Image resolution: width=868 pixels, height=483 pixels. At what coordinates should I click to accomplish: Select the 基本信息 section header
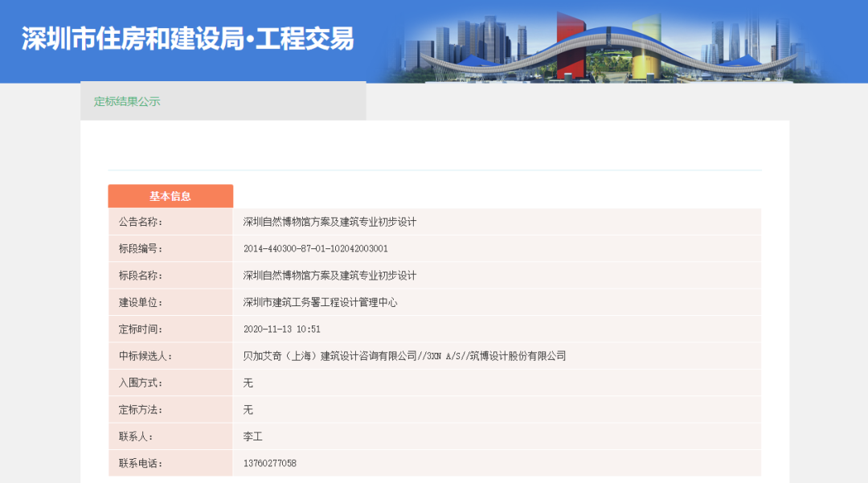click(170, 196)
